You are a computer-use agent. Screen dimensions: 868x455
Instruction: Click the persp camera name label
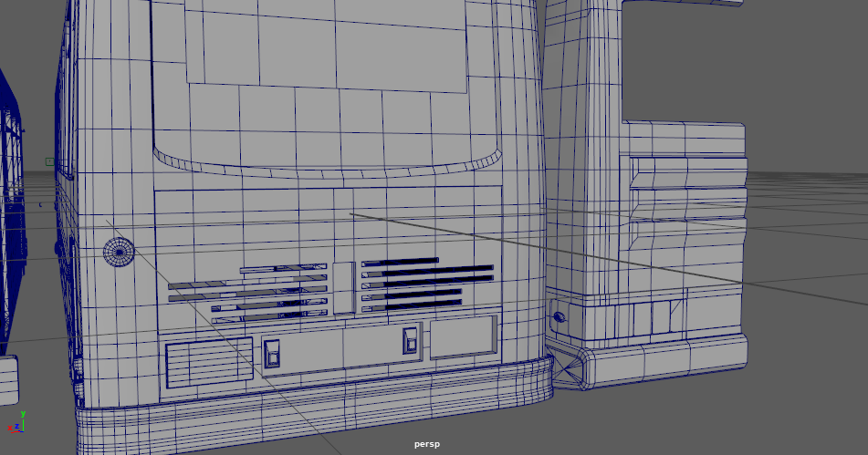[427, 444]
